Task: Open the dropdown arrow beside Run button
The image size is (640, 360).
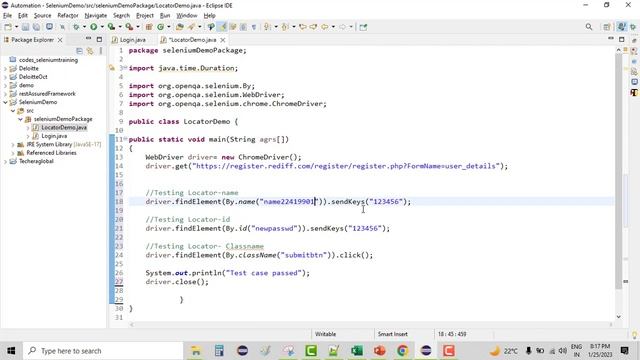Action: pos(102,27)
